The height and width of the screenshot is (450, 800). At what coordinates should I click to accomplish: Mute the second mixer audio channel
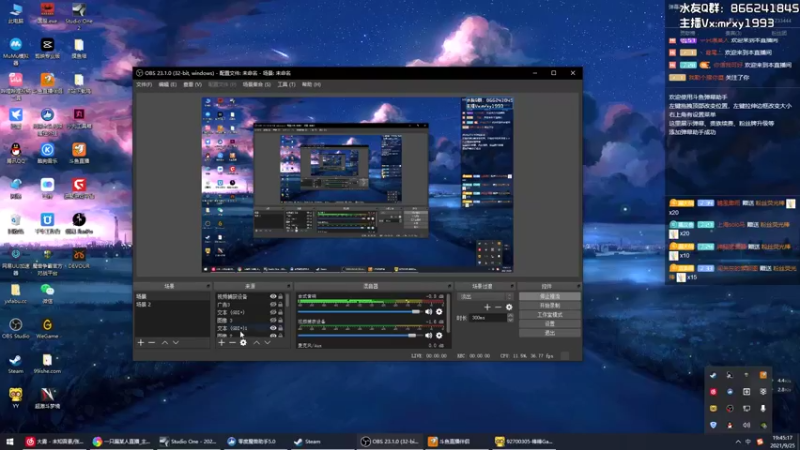pyautogui.click(x=429, y=336)
